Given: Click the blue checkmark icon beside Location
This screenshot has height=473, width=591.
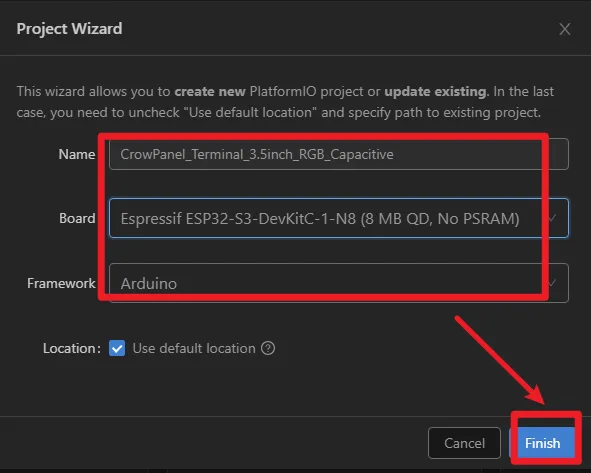Looking at the screenshot, I should [117, 348].
